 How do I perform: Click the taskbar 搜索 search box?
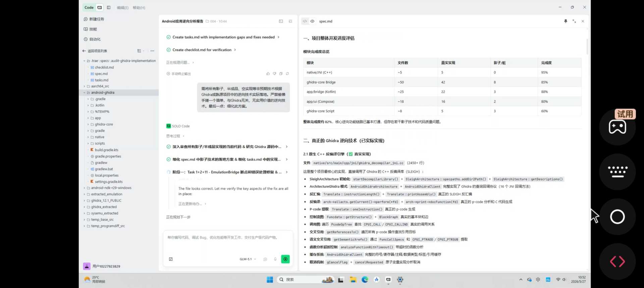tap(306, 280)
